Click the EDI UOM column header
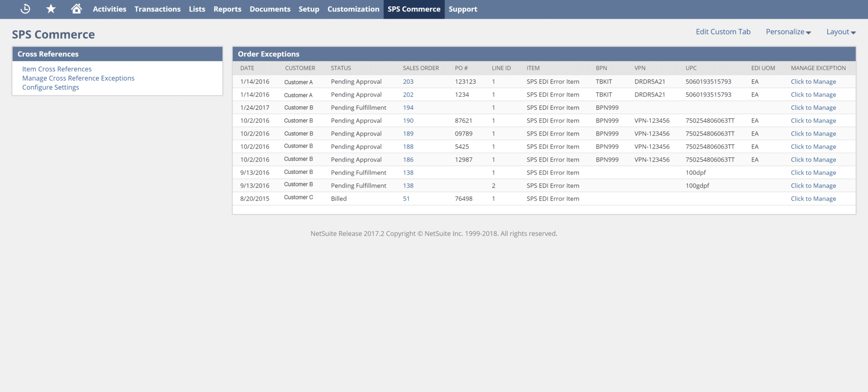The height and width of the screenshot is (392, 868). 763,68
